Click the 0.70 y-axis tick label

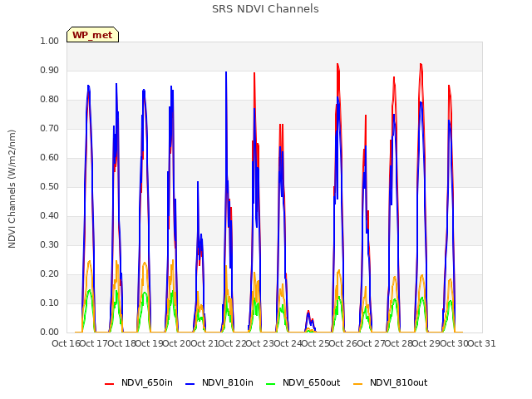click(x=50, y=129)
